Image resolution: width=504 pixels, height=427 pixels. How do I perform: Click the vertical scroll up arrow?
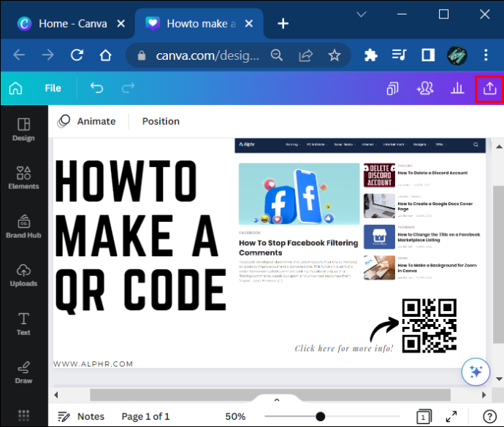click(499, 147)
